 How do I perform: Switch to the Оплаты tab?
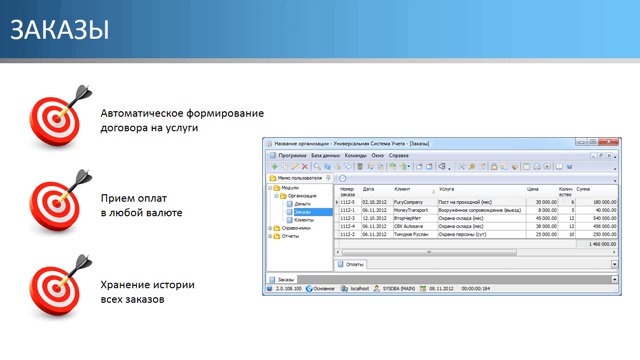351,264
